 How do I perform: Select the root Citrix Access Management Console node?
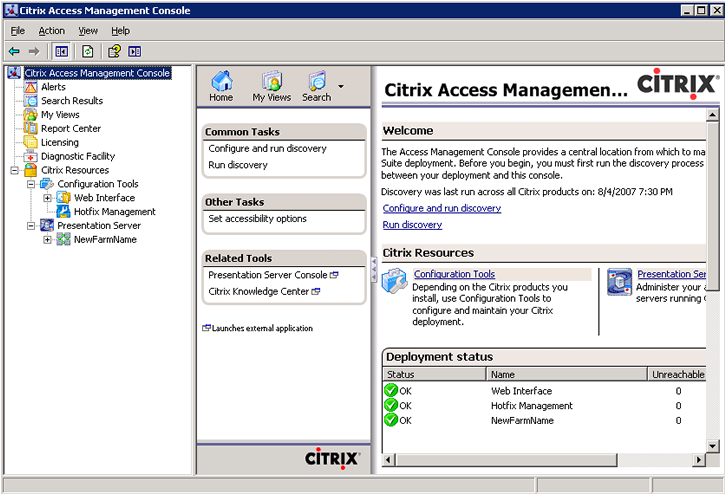pos(97,73)
